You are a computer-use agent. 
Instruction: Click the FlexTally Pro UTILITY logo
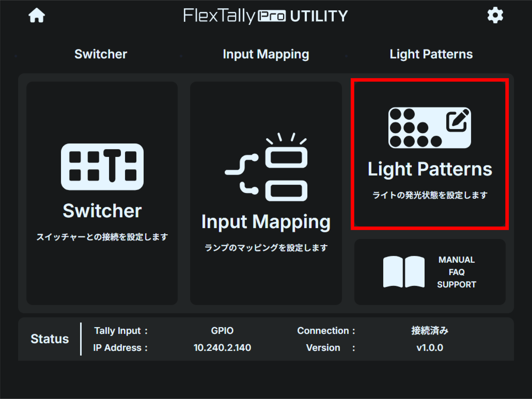tap(266, 16)
